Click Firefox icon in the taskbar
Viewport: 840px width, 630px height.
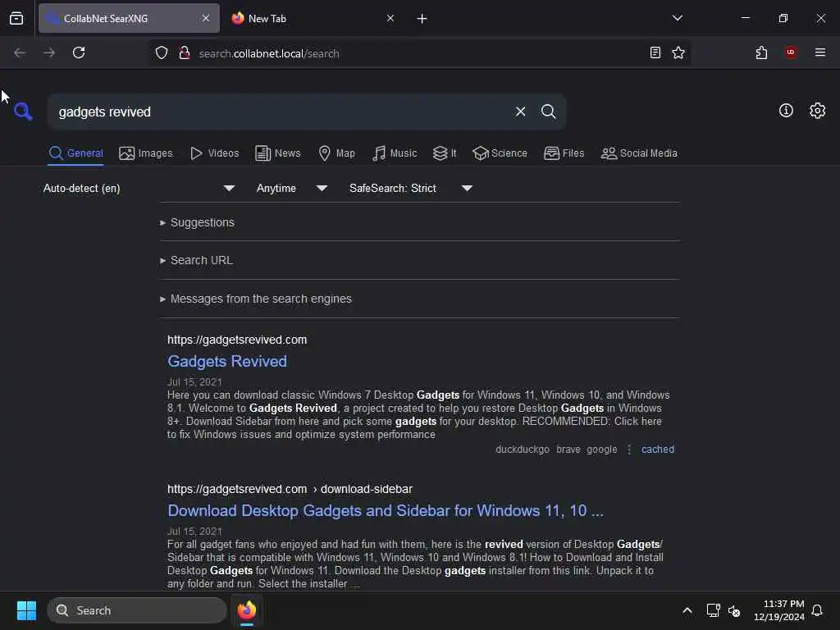point(247,610)
